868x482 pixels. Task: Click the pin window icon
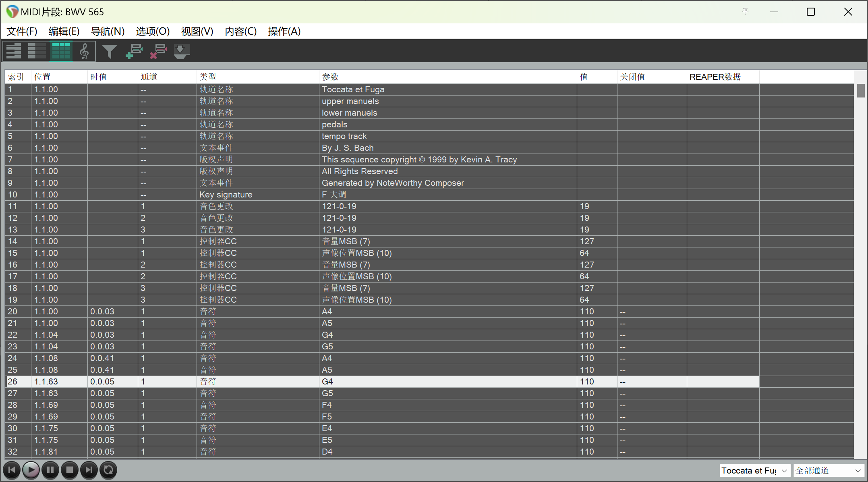point(745,12)
